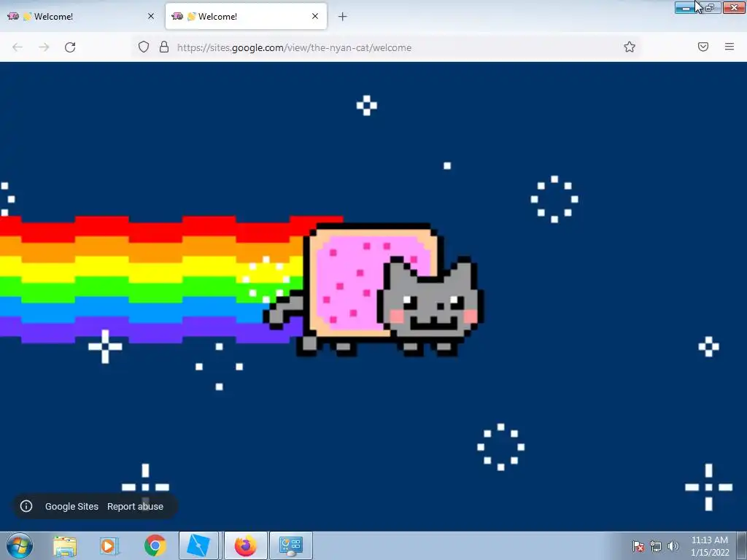Viewport: 747px width, 560px height.
Task: Open the site info circle icon
Action: click(26, 506)
